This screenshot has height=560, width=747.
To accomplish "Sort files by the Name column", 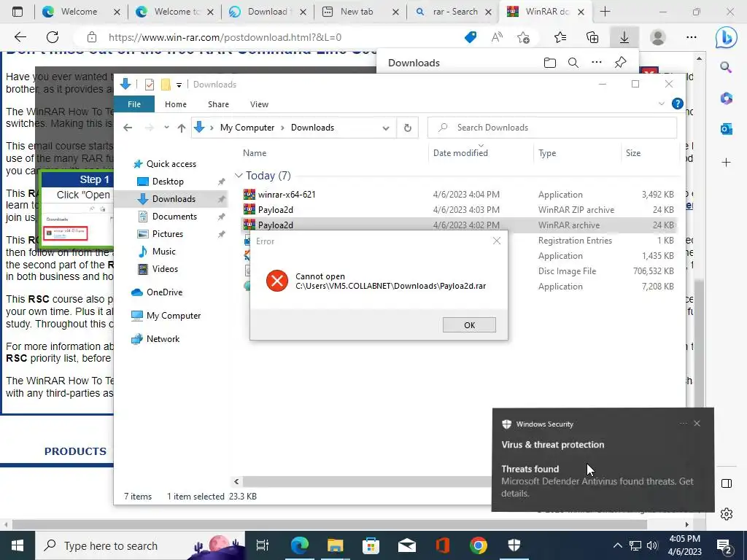I will [255, 153].
